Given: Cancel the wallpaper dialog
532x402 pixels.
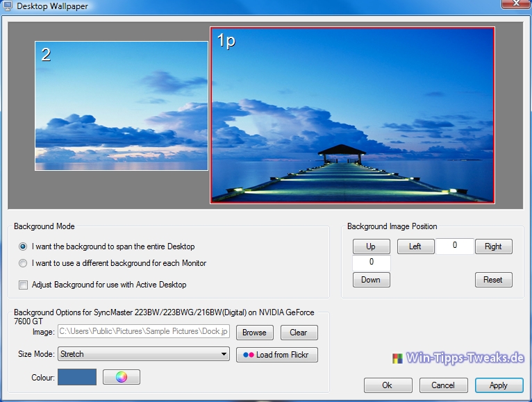Looking at the screenshot, I should pyautogui.click(x=443, y=385).
